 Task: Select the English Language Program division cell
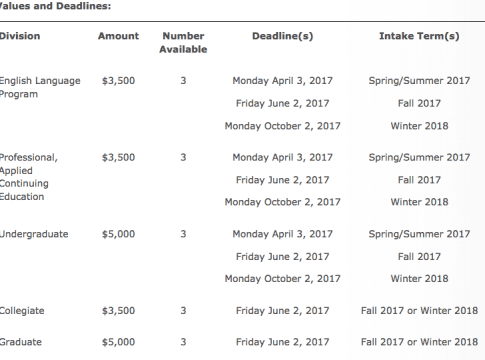pyautogui.click(x=40, y=87)
